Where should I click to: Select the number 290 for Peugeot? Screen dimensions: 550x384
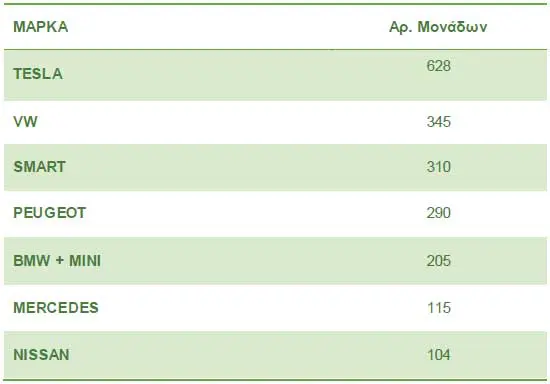click(x=438, y=213)
